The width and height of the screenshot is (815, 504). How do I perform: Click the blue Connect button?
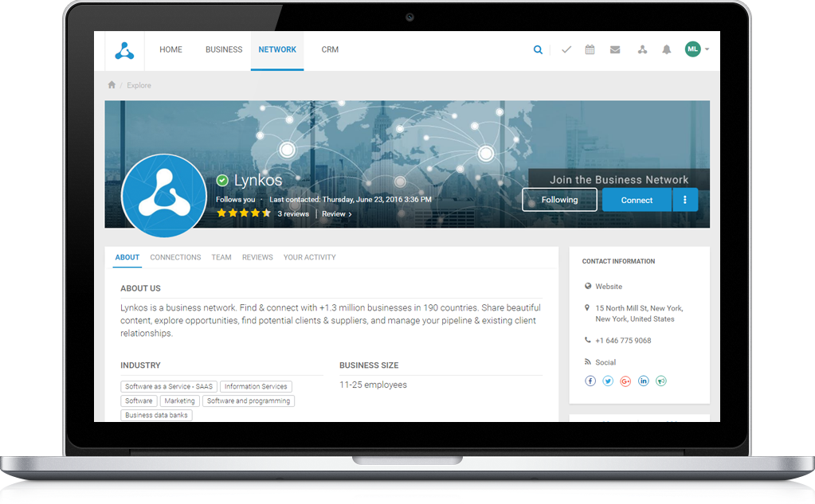(637, 200)
